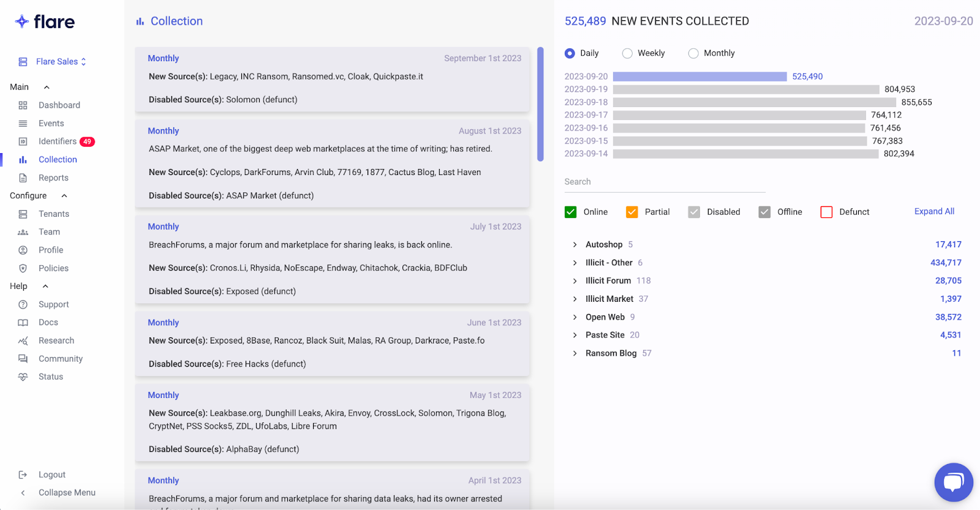Click the Identifiers sidebar icon

pyautogui.click(x=23, y=141)
